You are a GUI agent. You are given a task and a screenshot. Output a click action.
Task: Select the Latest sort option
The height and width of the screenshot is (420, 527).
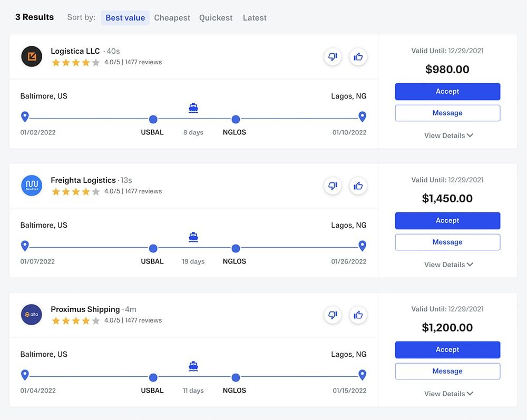click(255, 18)
